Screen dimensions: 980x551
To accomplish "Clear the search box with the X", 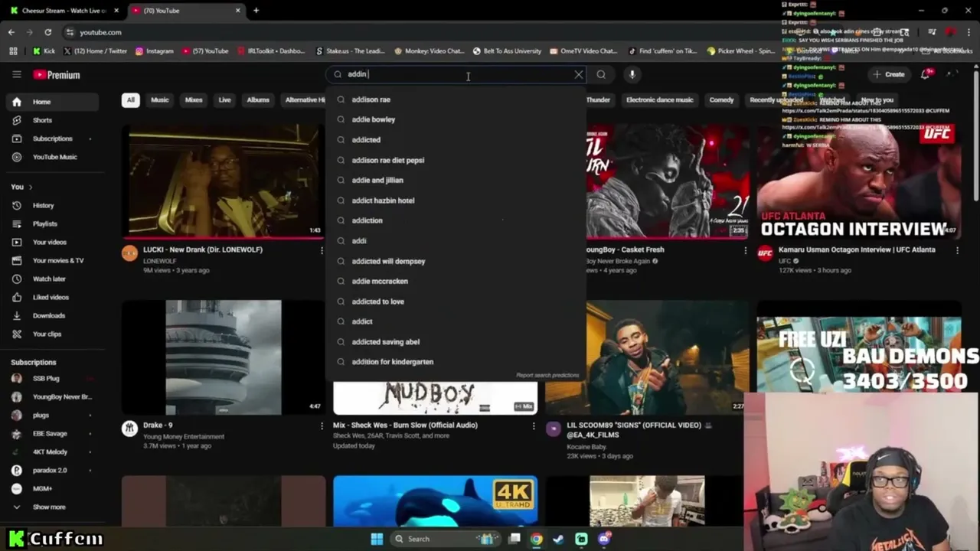I will coord(579,74).
